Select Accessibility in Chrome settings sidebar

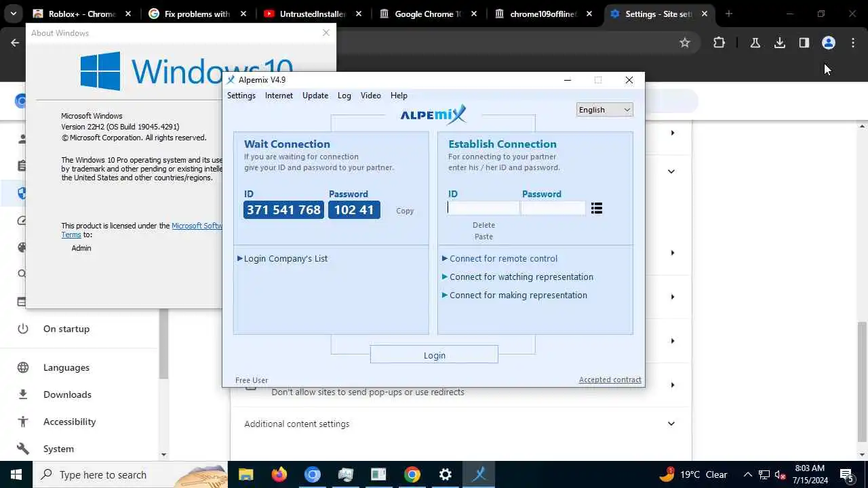(69, 422)
